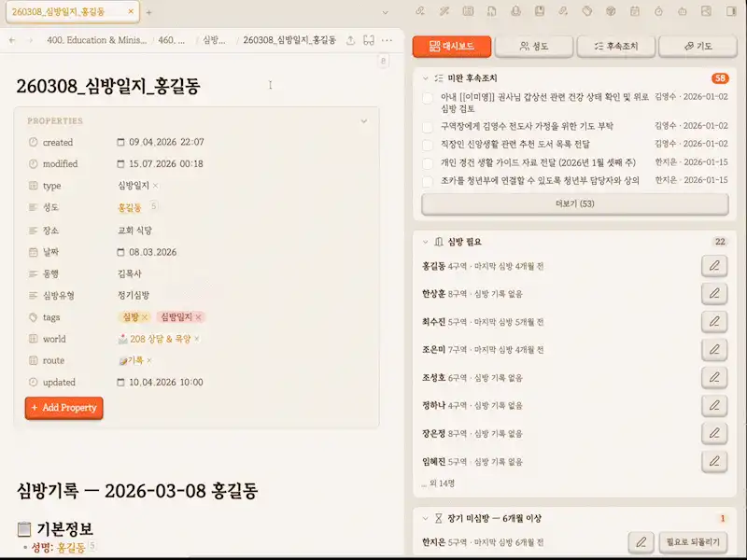Switch to the 기도 tab
This screenshot has width=747, height=560.
coord(698,46)
